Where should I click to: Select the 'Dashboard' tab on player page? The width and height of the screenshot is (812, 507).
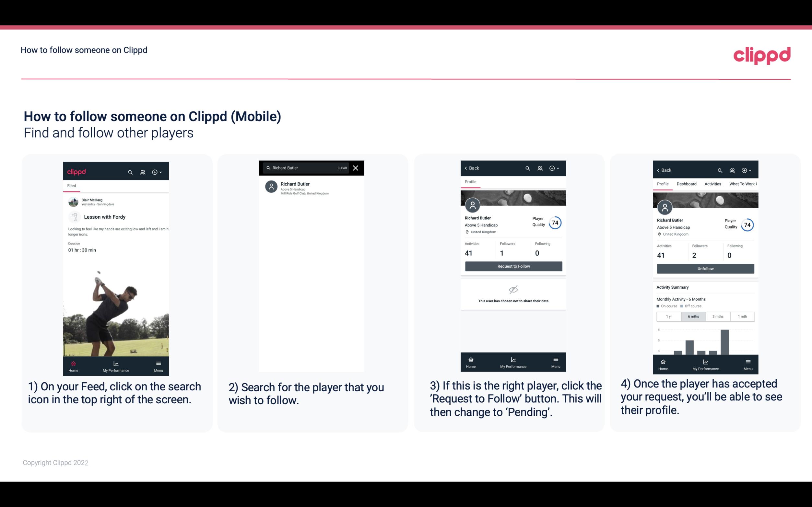(x=687, y=183)
